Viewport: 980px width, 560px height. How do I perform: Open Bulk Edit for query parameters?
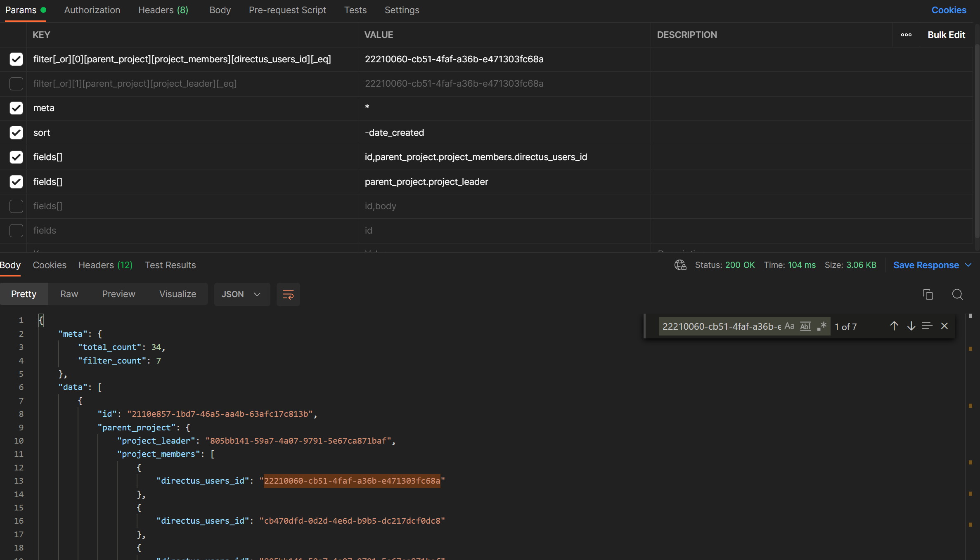point(947,35)
